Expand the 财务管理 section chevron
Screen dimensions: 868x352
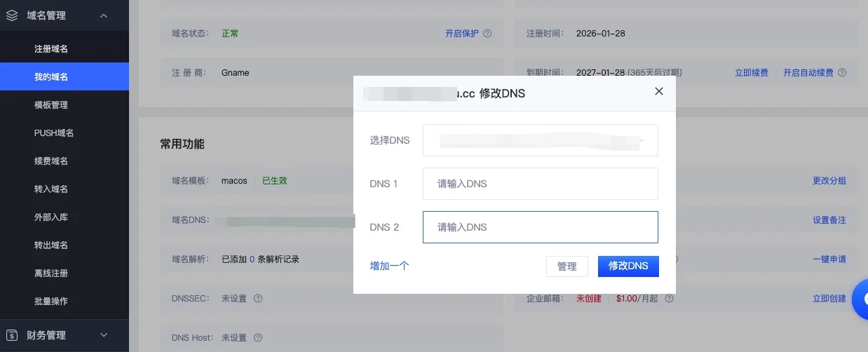click(x=104, y=335)
